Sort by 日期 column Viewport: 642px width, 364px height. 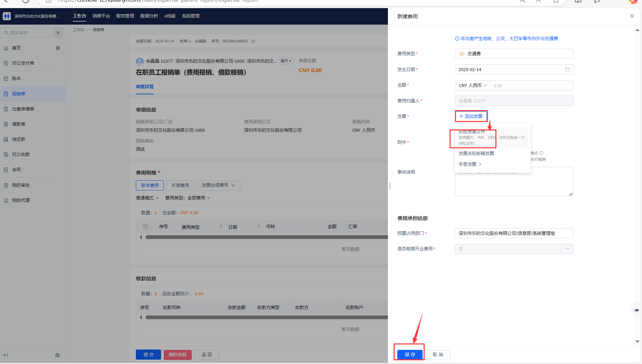click(x=258, y=227)
